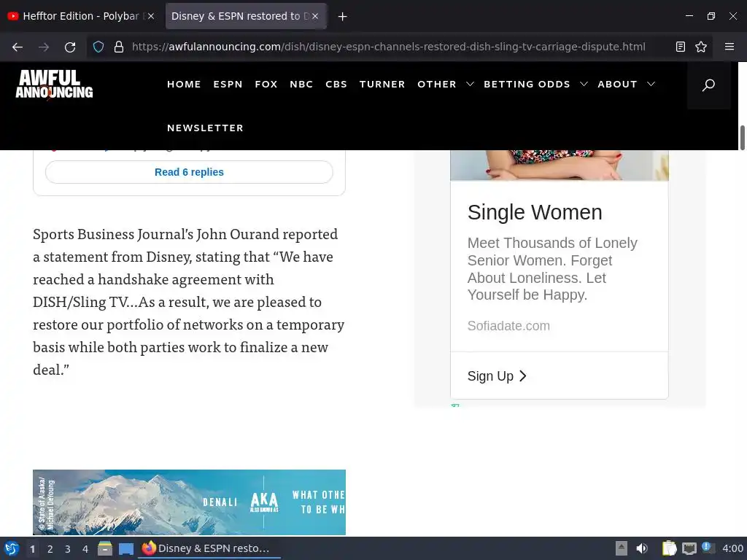Click the browser forward arrow
747x560 pixels.
(44, 47)
